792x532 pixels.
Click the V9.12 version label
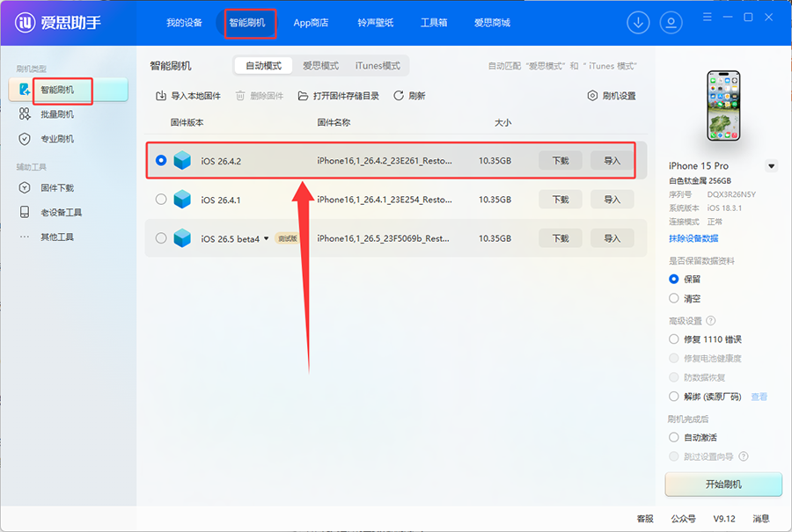coord(724,519)
